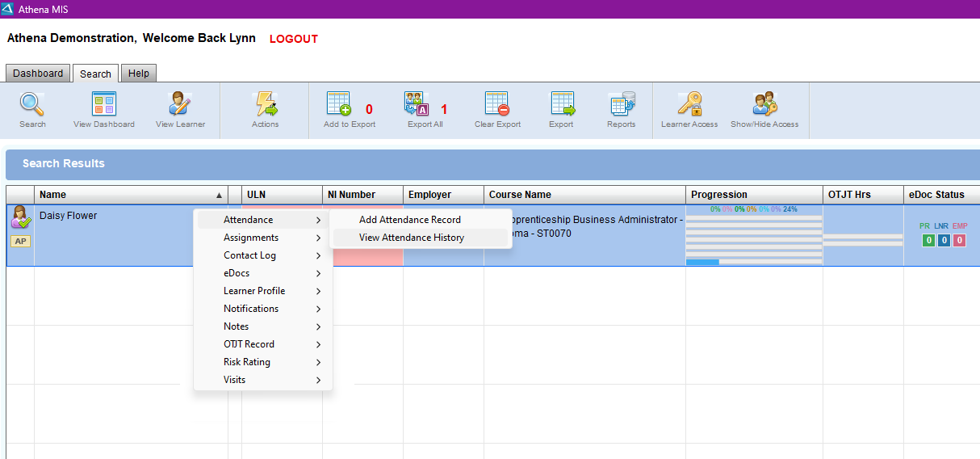Image resolution: width=980 pixels, height=459 pixels.
Task: Open the Help tab
Action: tap(139, 74)
